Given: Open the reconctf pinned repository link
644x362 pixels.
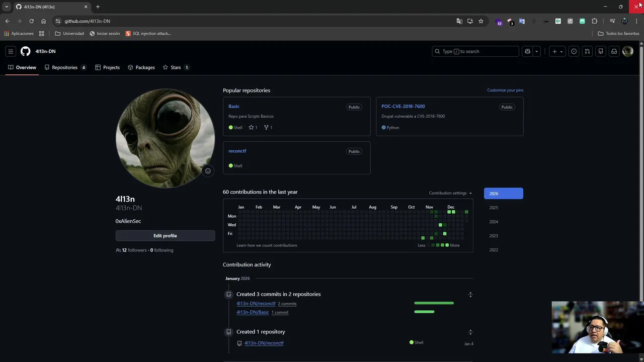Looking at the screenshot, I should pyautogui.click(x=237, y=151).
